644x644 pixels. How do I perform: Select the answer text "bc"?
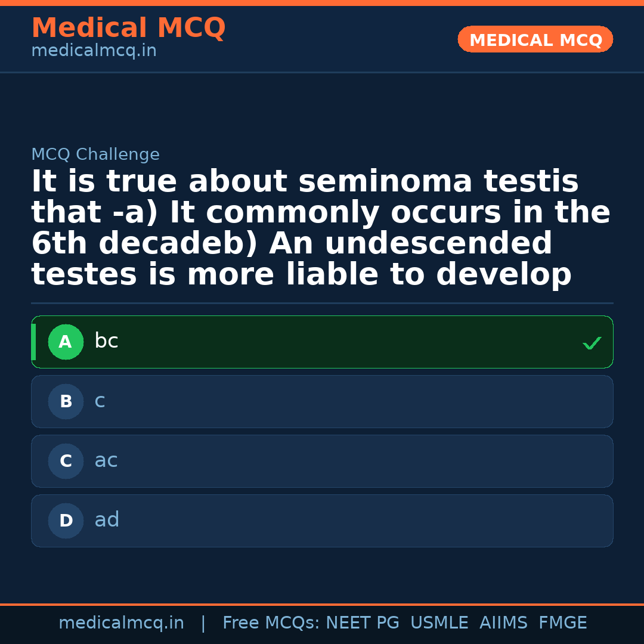(x=106, y=341)
